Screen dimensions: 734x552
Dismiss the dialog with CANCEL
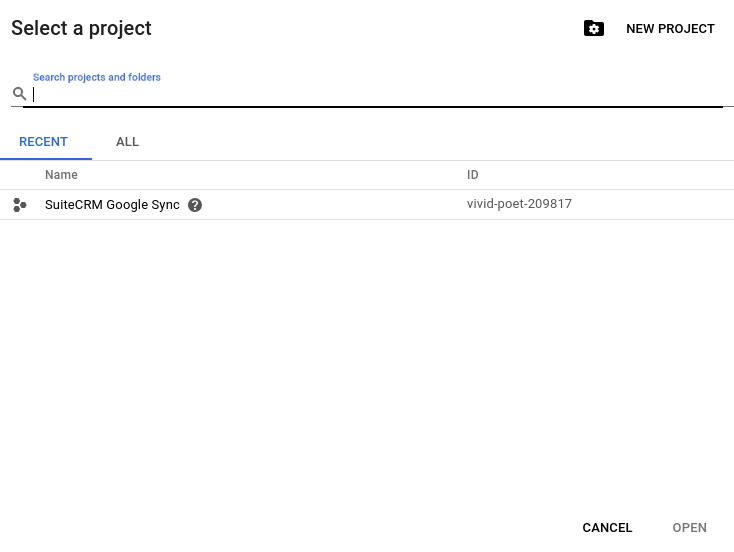point(607,528)
